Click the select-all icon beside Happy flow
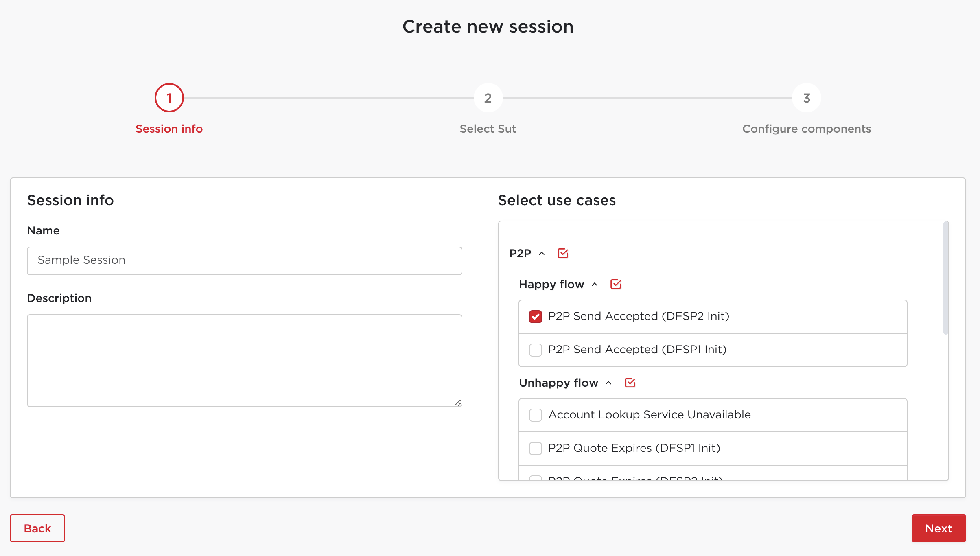The height and width of the screenshot is (556, 980). (x=616, y=284)
